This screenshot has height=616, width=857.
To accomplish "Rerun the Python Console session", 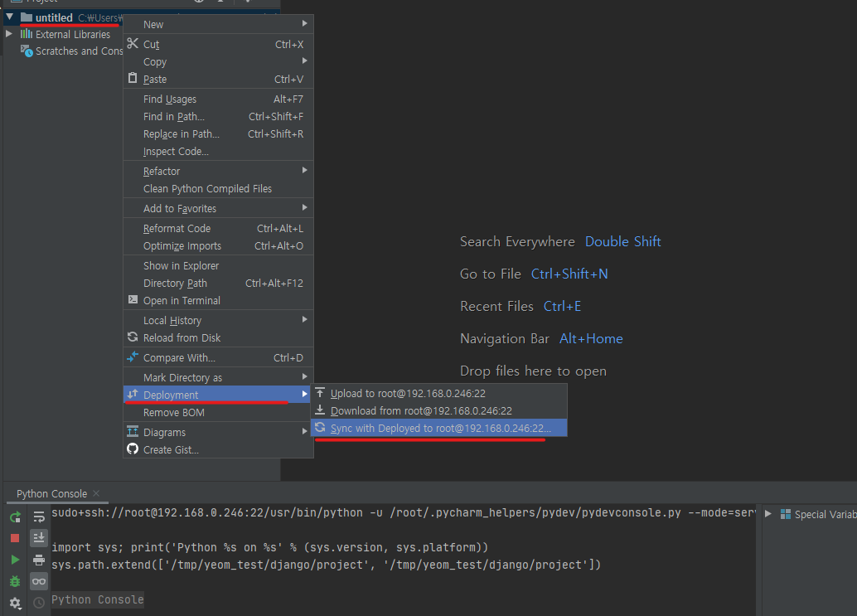I will 15,517.
